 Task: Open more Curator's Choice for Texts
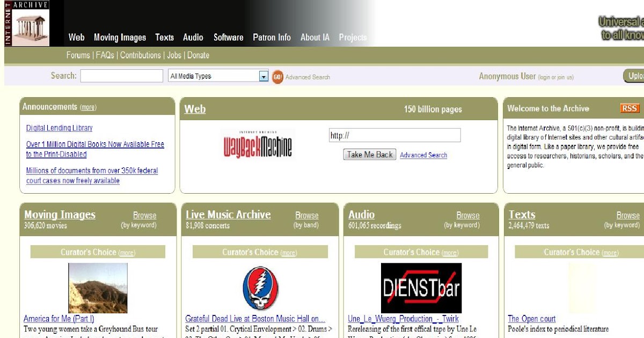pos(610,253)
